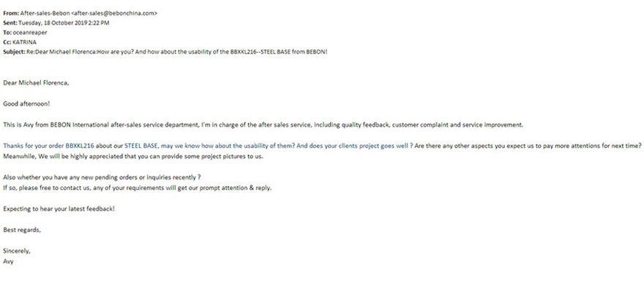Select the KATRINA recipient in Cc field
The image size is (644, 283).
(x=25, y=42)
